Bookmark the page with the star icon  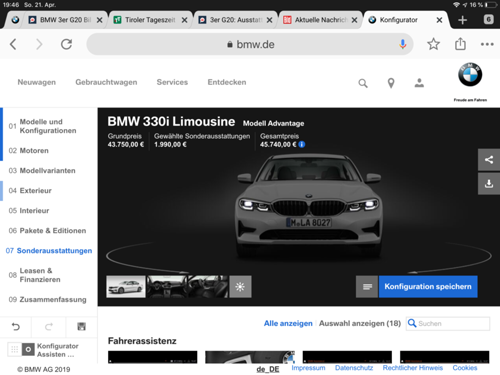(x=433, y=44)
